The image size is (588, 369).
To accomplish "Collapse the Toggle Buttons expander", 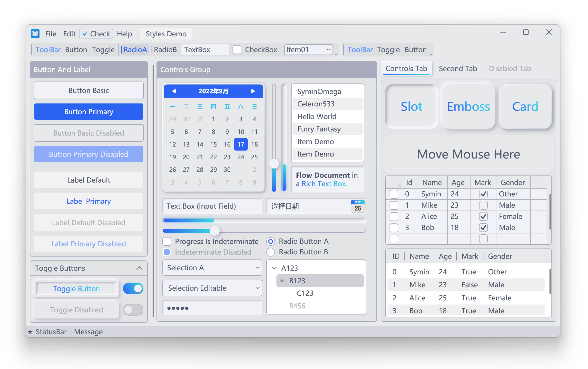I will tap(139, 268).
